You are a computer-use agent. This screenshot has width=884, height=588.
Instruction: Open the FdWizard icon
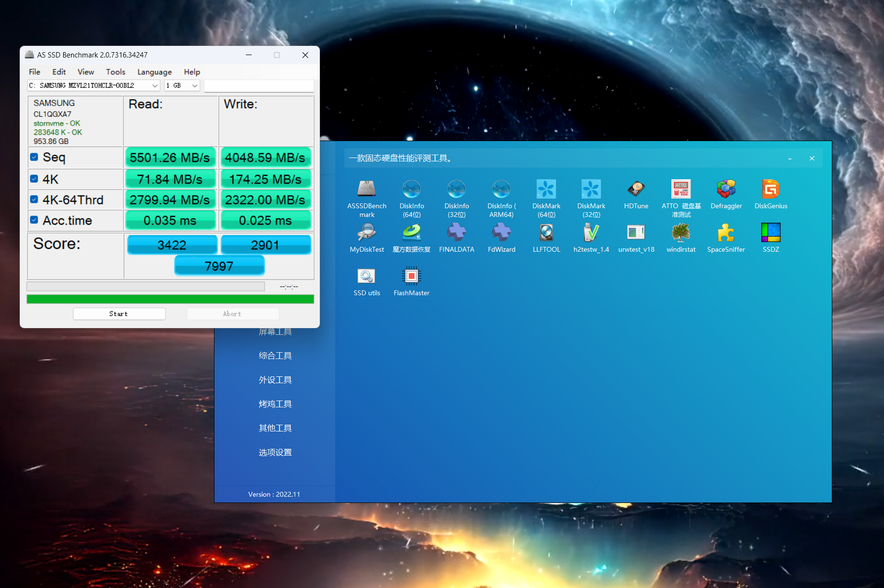[501, 232]
